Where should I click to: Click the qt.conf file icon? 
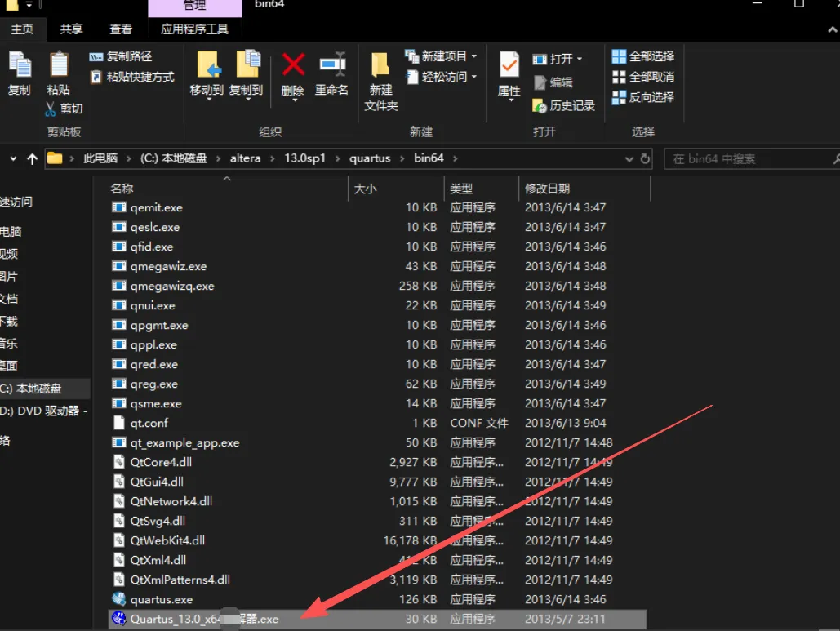[119, 423]
